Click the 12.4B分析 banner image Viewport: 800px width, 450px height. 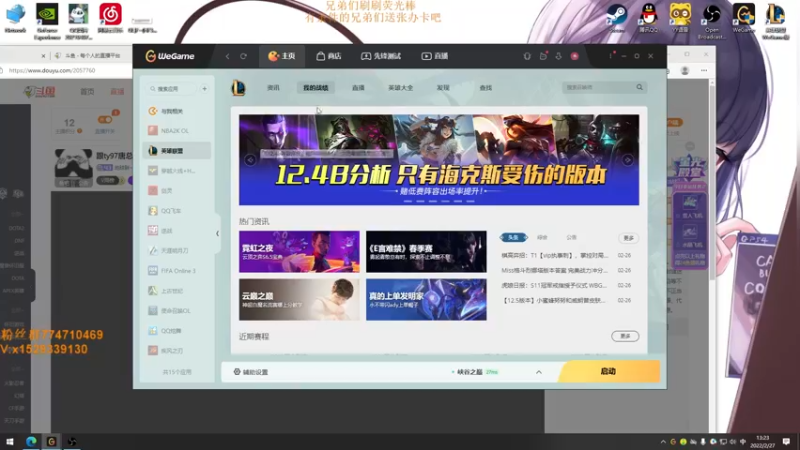tap(439, 160)
